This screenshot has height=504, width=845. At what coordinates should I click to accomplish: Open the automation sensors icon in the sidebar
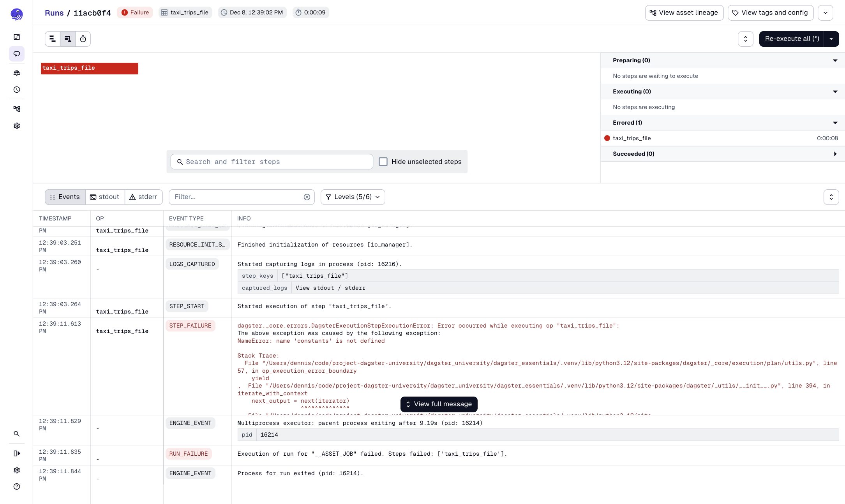[17, 73]
